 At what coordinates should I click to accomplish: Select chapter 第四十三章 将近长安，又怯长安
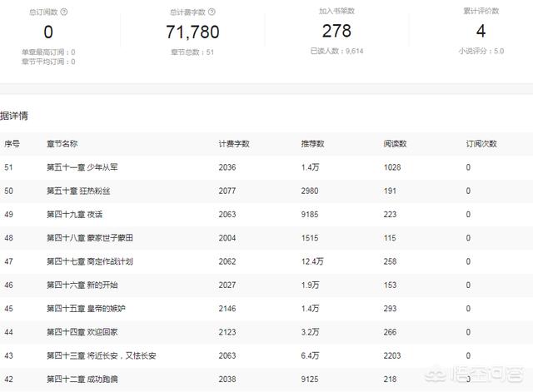pos(102,355)
